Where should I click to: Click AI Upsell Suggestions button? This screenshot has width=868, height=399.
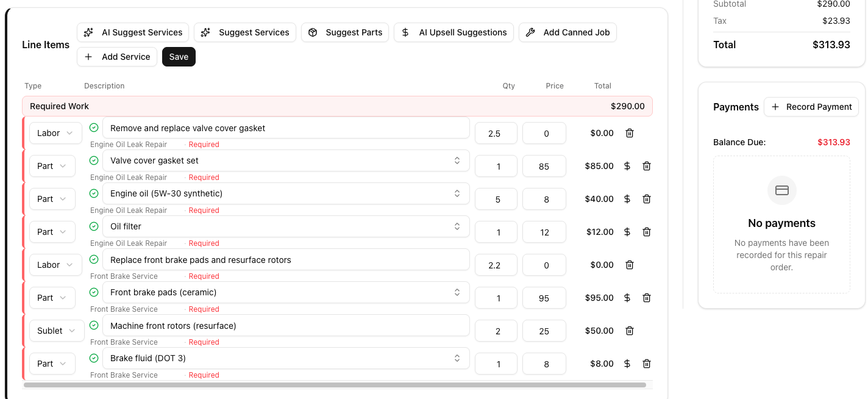tap(454, 32)
